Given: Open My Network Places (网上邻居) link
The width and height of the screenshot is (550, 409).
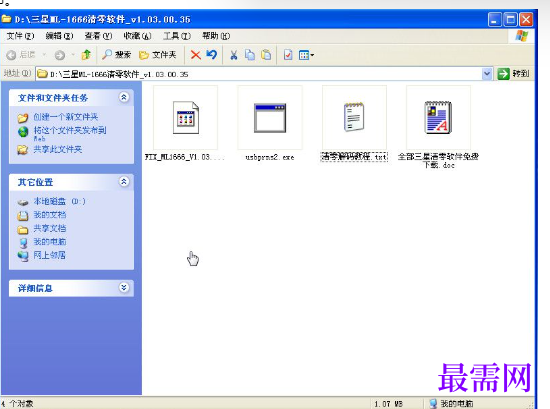Looking at the screenshot, I should 49,255.
